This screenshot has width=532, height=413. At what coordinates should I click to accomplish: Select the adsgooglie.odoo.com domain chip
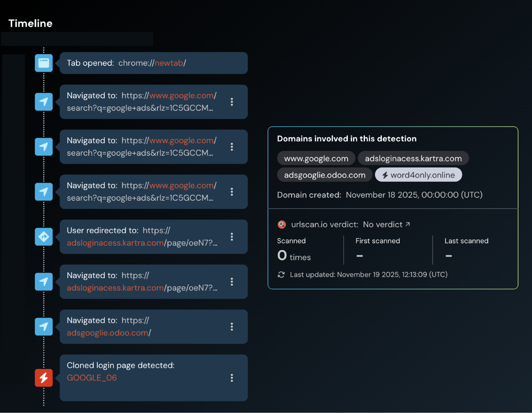[324, 175]
